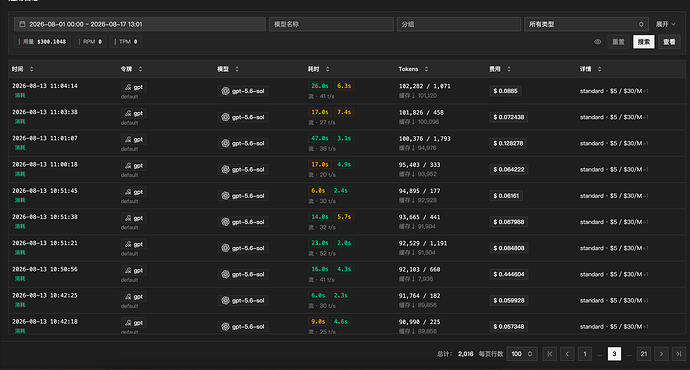The height and width of the screenshot is (370, 690).
Task: Click the fee $ 0.128278 badge
Action: pyautogui.click(x=509, y=143)
